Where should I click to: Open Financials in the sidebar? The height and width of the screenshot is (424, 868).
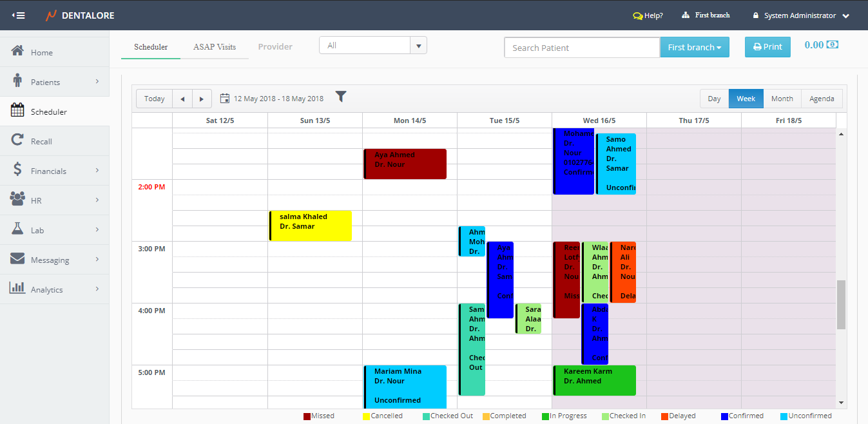click(49, 171)
